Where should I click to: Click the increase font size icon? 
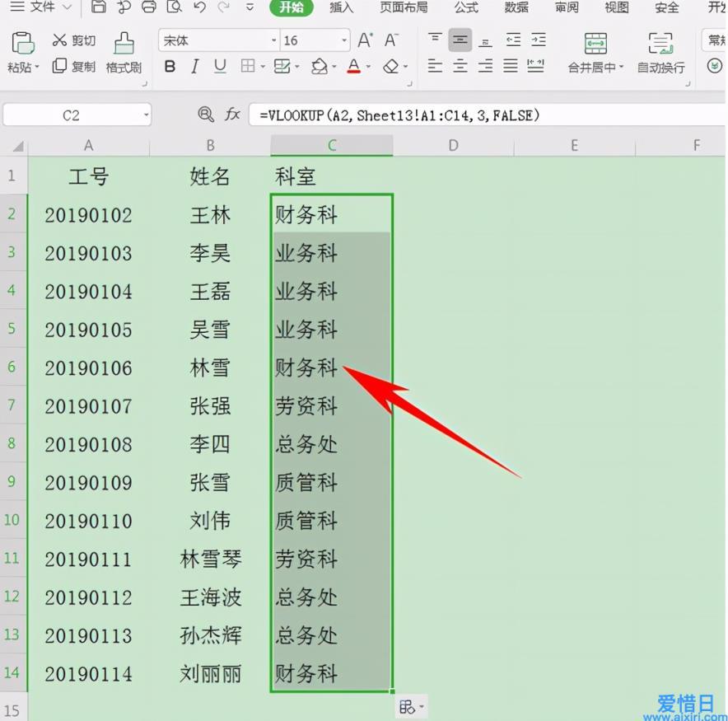click(366, 40)
